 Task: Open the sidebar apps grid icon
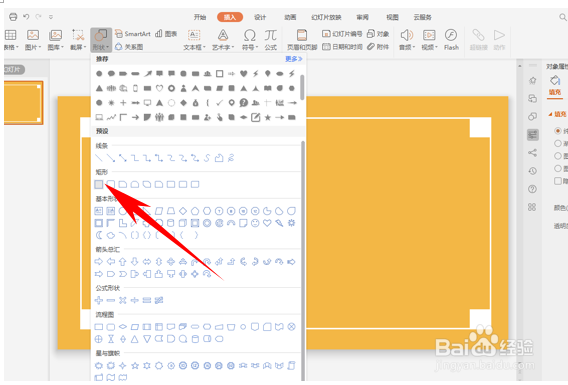tap(532, 207)
